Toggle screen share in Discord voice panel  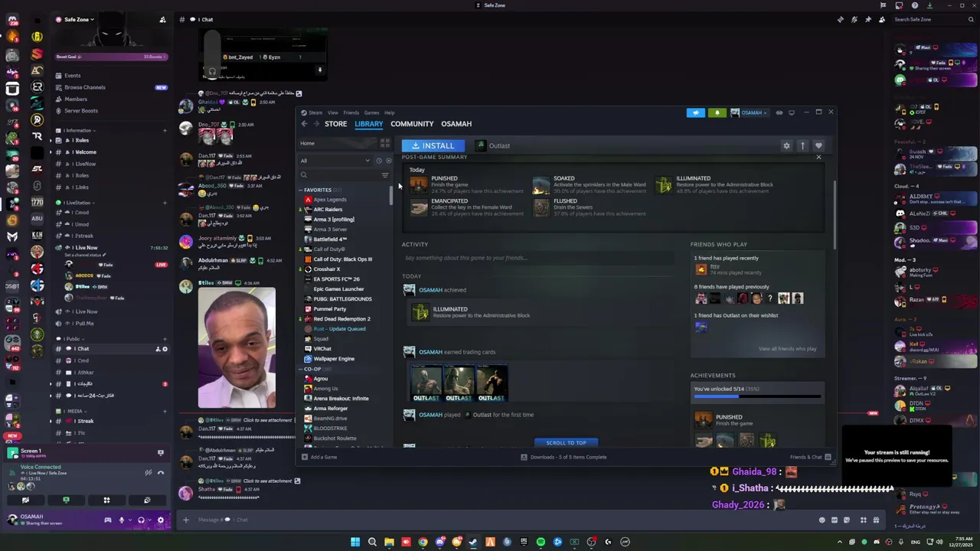point(66,500)
